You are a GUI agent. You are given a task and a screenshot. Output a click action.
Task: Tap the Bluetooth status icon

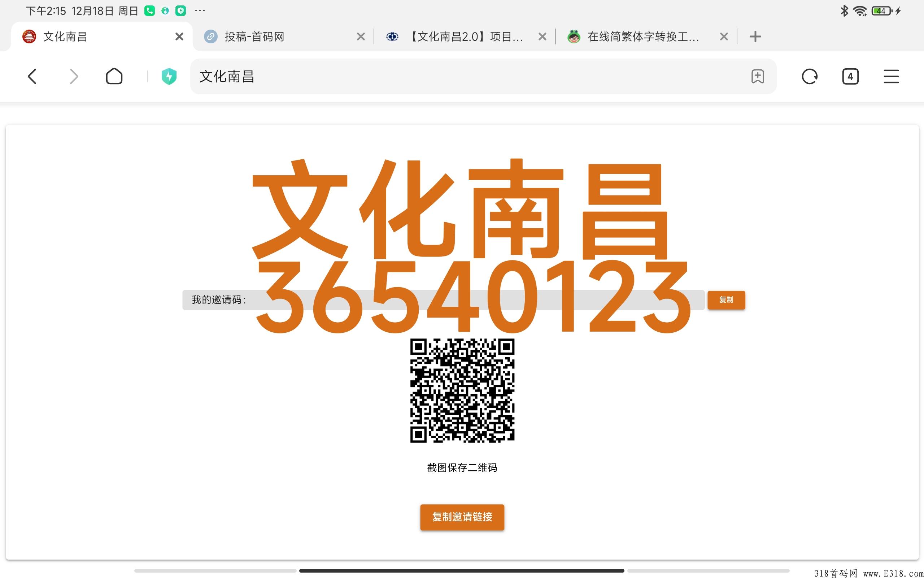(x=844, y=11)
